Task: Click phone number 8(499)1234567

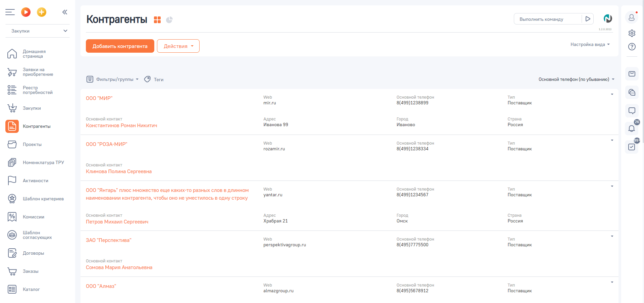Action: tap(412, 195)
